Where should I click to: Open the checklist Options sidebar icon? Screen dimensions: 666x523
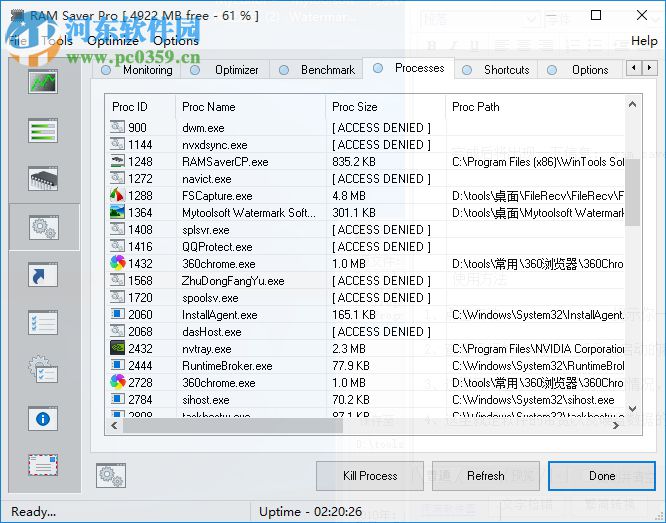point(43,323)
